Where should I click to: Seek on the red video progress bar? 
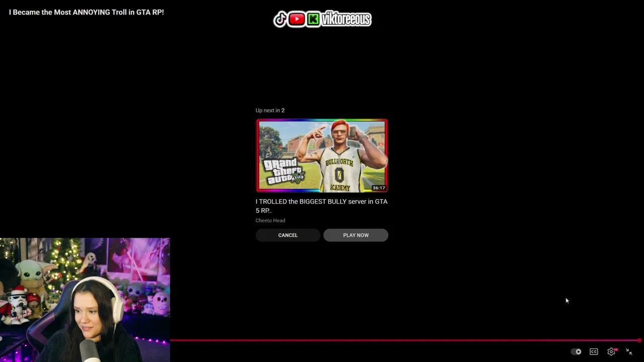point(406,340)
